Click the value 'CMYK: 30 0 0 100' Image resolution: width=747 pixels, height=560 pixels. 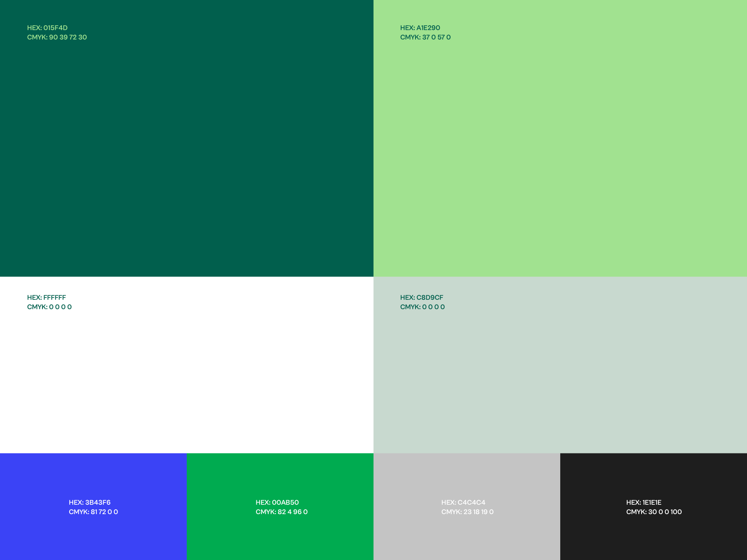(x=654, y=512)
